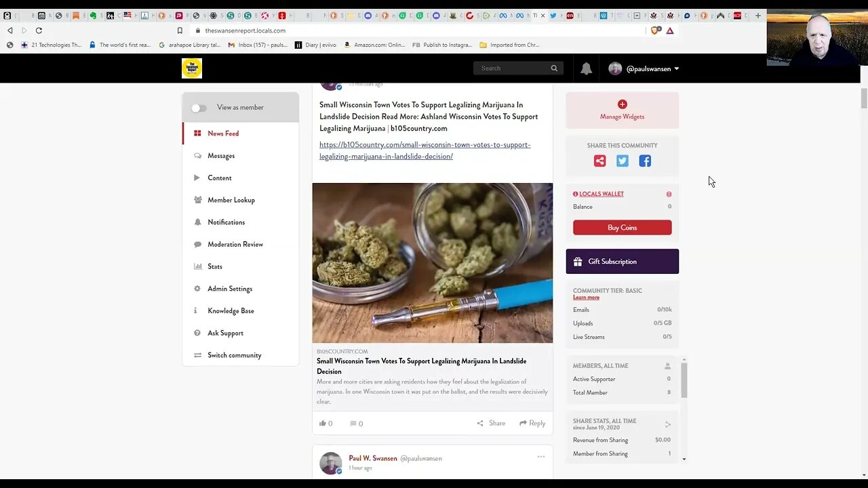Open Inbox (157) Gmail bookmark
This screenshot has height=488, width=868.
(258, 45)
